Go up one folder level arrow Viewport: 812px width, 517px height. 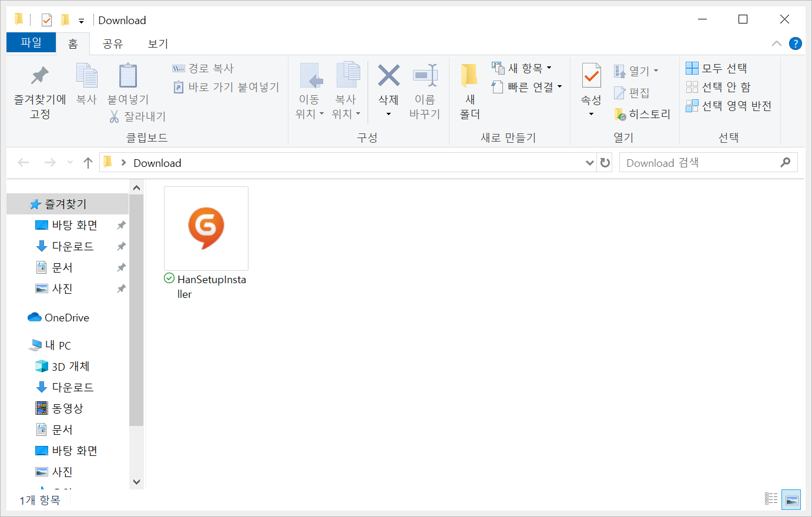(x=88, y=163)
